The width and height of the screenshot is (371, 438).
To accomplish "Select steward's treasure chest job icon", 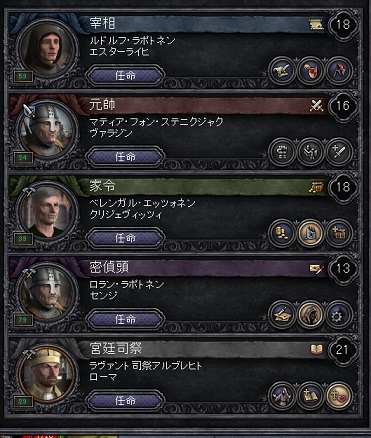I will pos(339,233).
